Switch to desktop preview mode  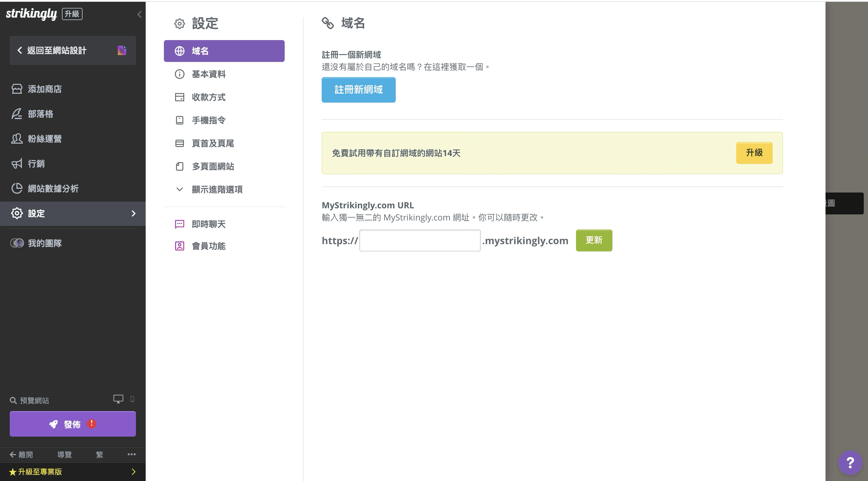point(118,399)
